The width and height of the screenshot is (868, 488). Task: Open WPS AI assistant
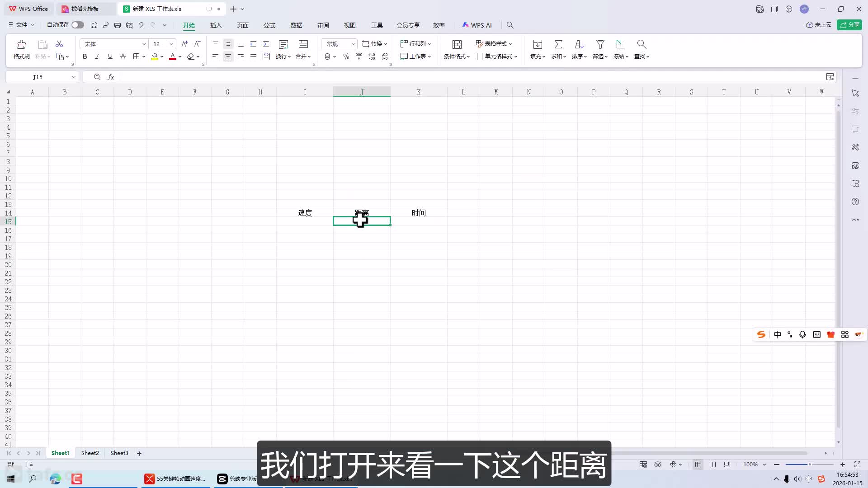tap(477, 25)
